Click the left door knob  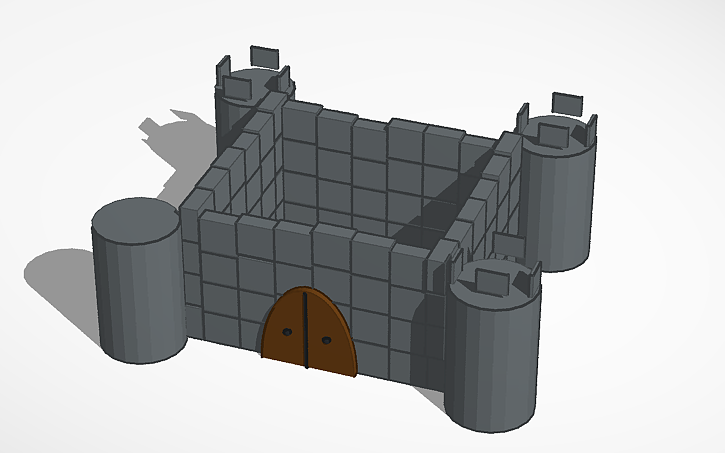287,332
